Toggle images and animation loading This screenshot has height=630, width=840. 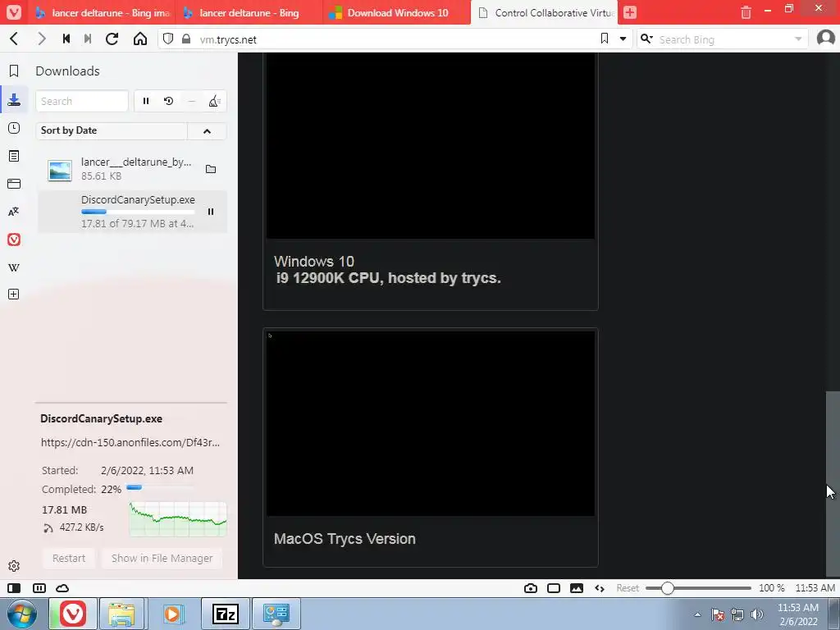point(577,587)
